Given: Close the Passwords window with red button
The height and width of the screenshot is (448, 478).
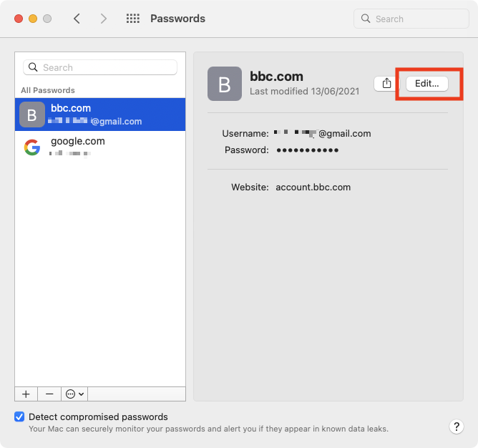Looking at the screenshot, I should click(19, 19).
